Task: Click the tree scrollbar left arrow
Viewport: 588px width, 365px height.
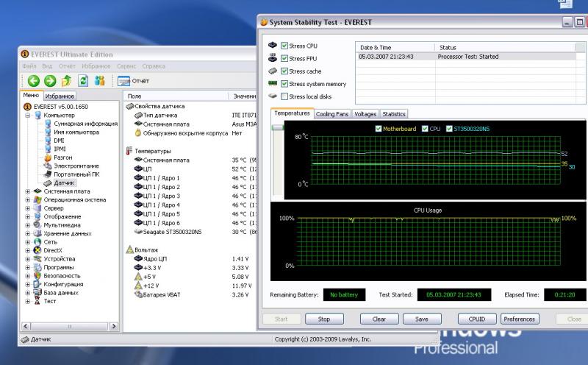Action: (x=26, y=326)
